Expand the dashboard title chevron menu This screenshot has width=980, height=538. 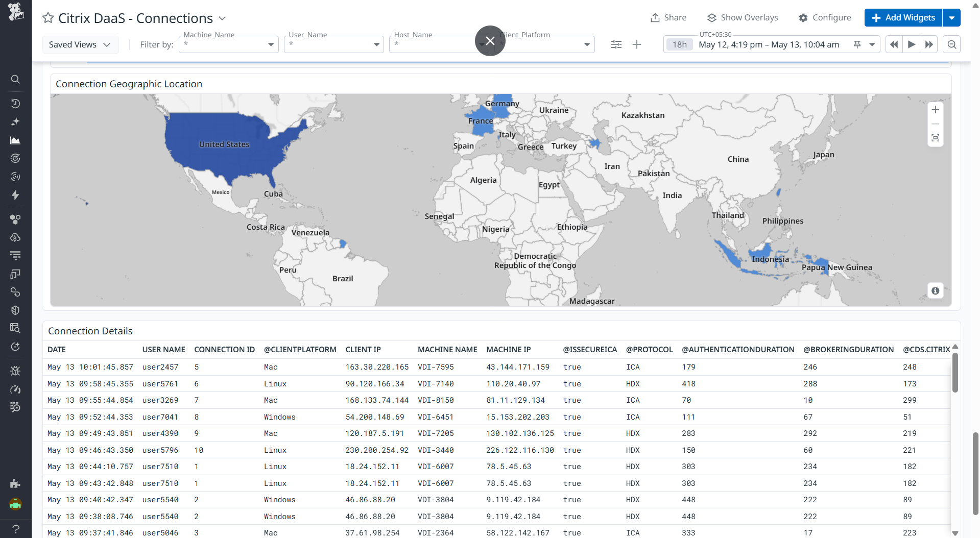[222, 18]
